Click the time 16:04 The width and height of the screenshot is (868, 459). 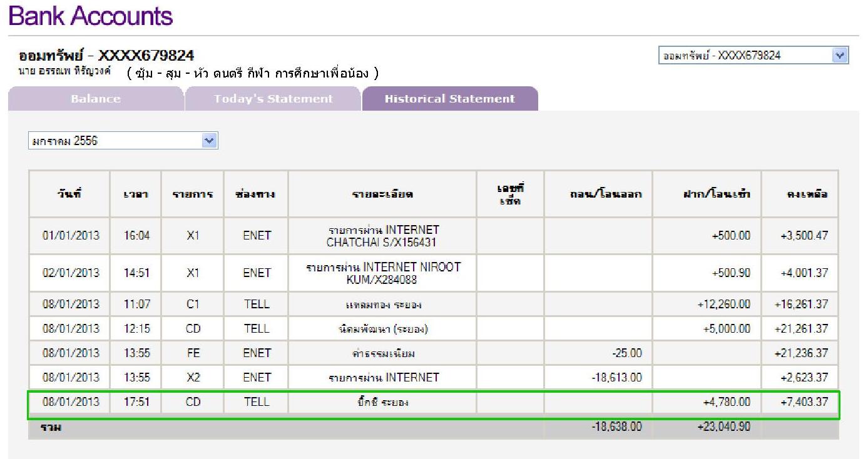pos(136,236)
